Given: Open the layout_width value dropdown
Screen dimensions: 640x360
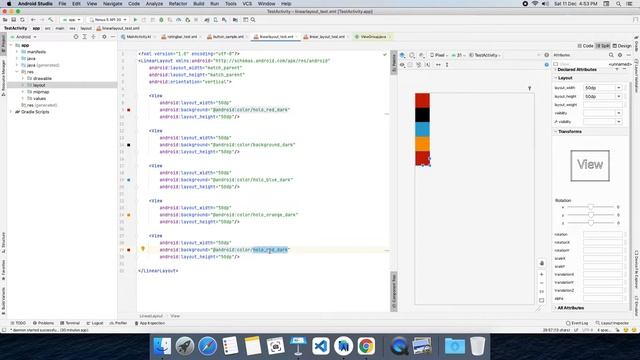Looking at the screenshot, I should coord(619,88).
